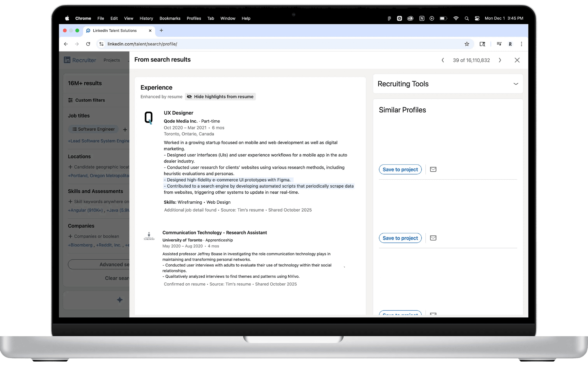Click the University of Toronto logo
This screenshot has width=588, height=367.
149,236
